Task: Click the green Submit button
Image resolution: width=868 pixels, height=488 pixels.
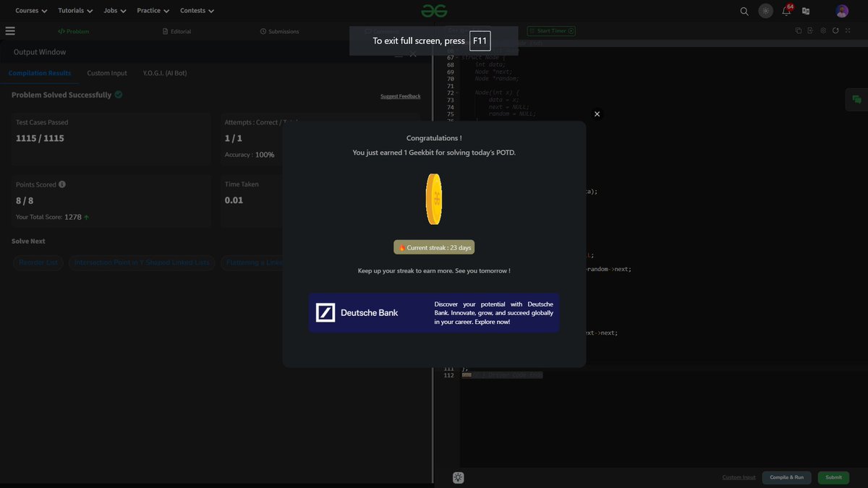Action: 833,478
